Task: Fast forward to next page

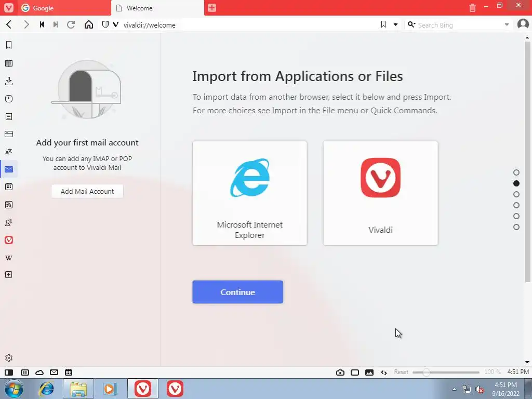Action: pyautogui.click(x=56, y=24)
